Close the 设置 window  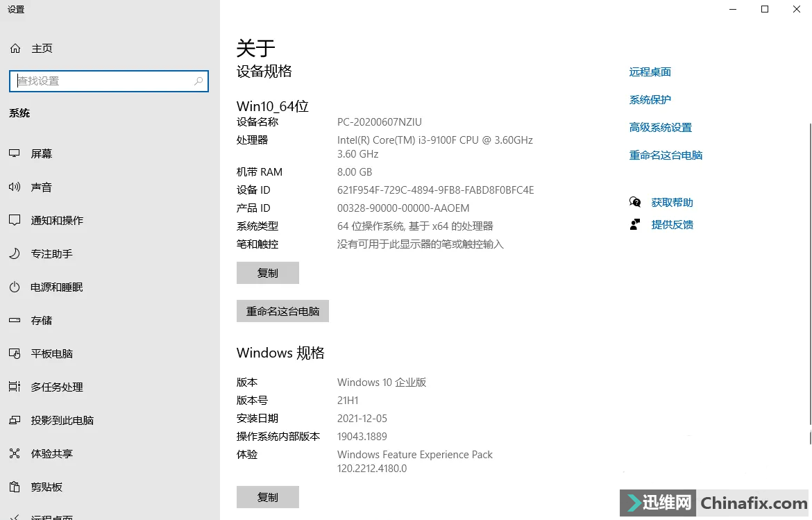(x=797, y=9)
